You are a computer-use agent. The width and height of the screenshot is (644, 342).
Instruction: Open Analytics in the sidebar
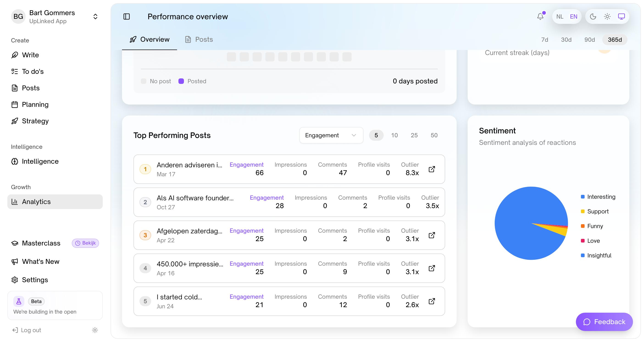pyautogui.click(x=55, y=202)
